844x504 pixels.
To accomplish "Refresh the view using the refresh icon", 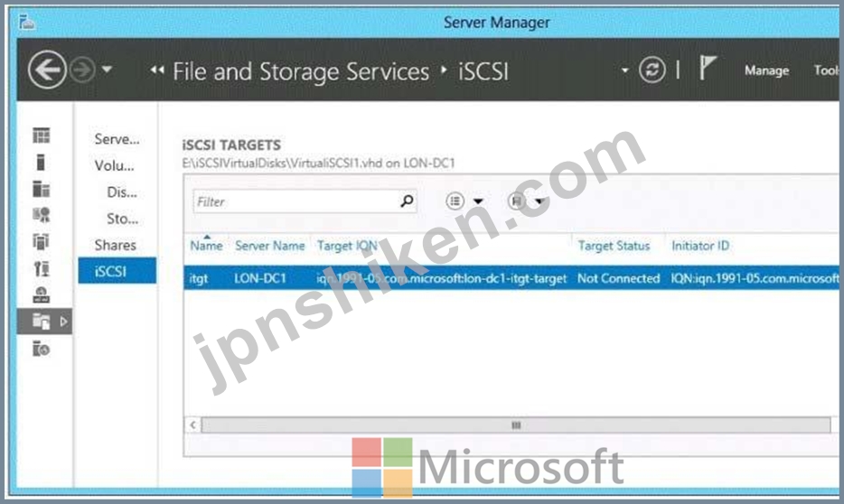I will [652, 70].
